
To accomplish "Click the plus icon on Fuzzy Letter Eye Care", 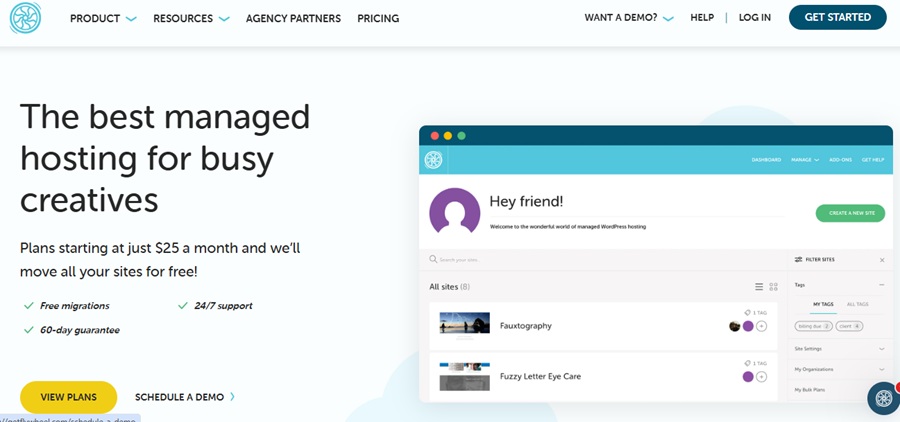I will pos(762,377).
